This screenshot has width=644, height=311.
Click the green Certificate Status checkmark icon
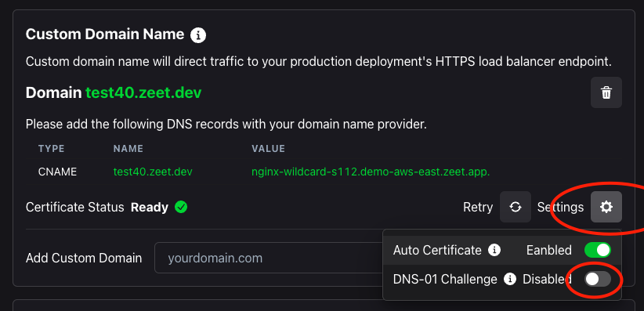(x=181, y=207)
